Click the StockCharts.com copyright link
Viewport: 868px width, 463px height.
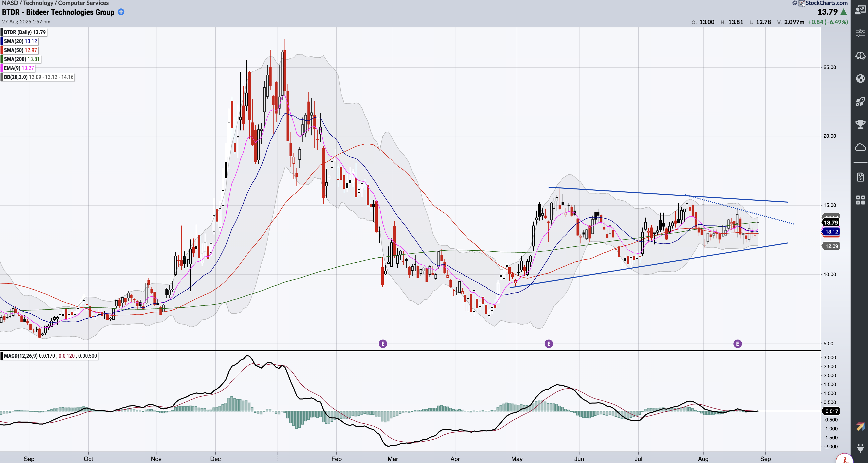coord(820,3)
